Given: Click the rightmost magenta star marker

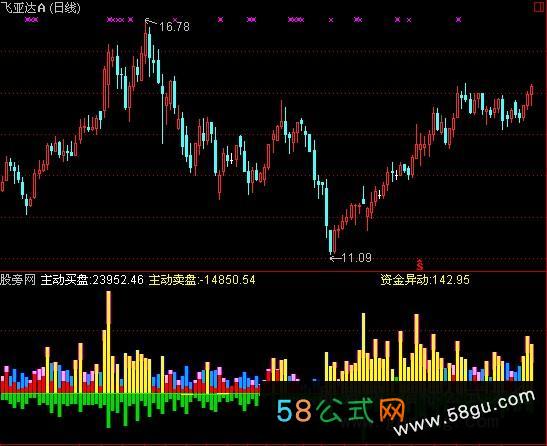Looking at the screenshot, I should pos(458,20).
